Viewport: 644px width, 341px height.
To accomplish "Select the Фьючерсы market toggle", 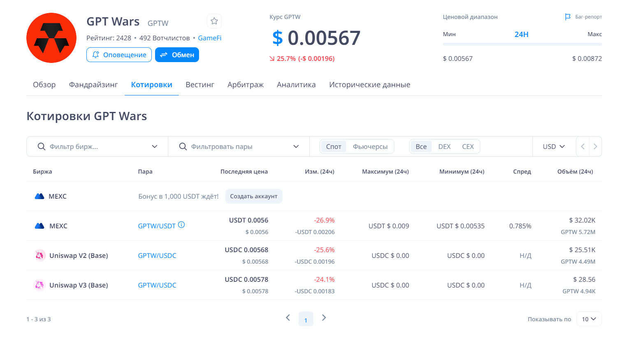I will pos(370,146).
